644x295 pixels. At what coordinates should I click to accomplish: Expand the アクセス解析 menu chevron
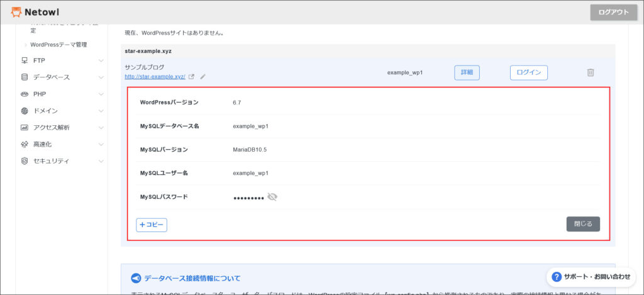coord(101,128)
